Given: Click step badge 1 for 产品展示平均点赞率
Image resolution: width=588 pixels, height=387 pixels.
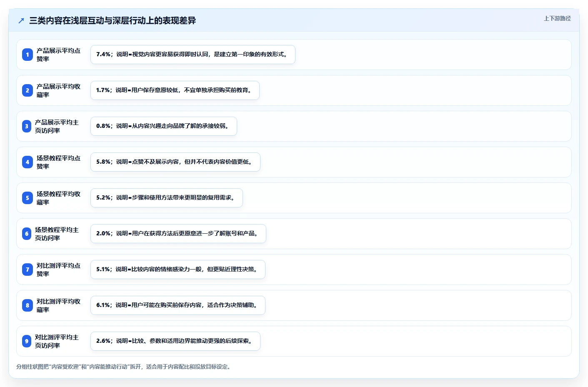Looking at the screenshot, I should (x=28, y=55).
